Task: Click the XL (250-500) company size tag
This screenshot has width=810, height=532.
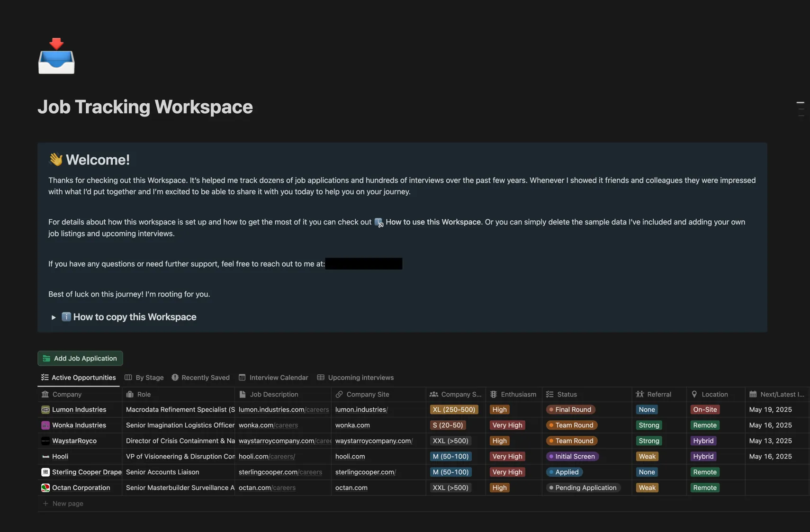Action: (x=454, y=409)
